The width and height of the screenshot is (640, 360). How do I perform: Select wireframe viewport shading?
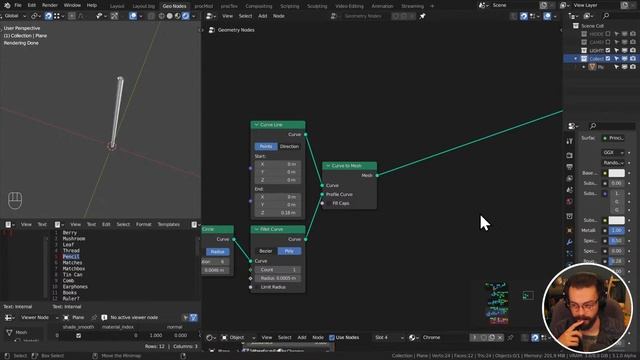(x=162, y=16)
